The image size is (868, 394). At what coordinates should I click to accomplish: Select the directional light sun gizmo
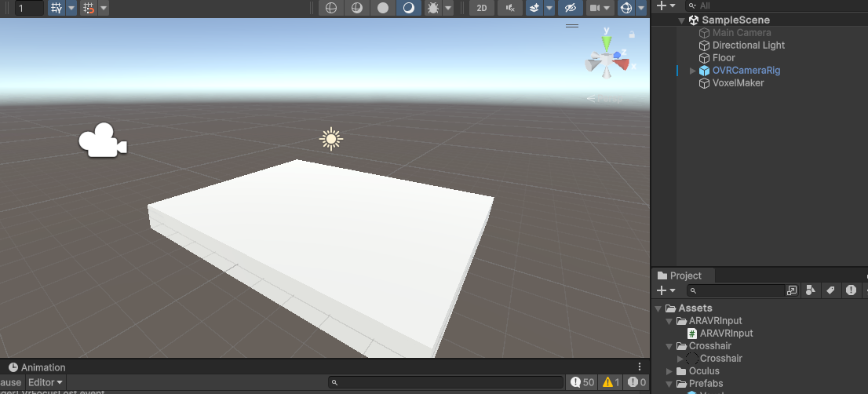[331, 139]
